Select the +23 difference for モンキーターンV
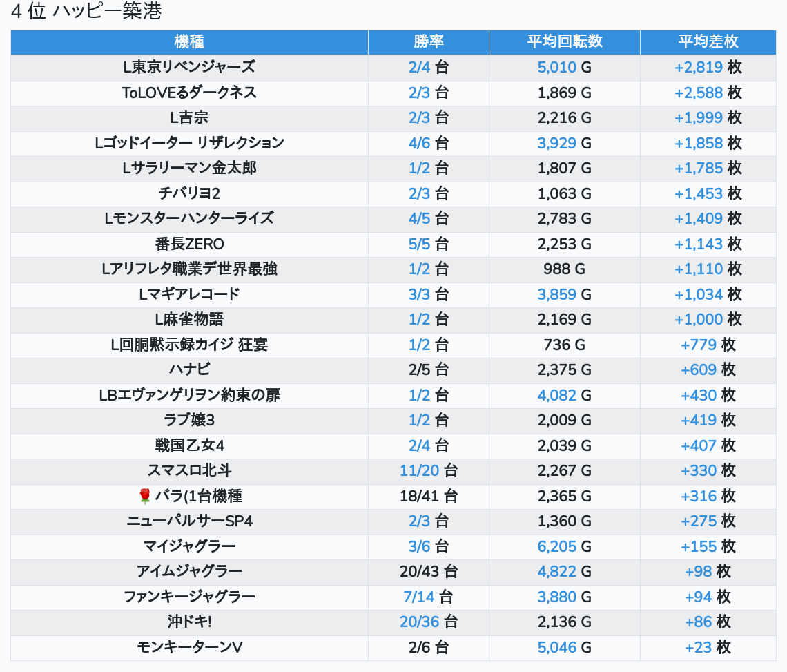 (x=698, y=647)
